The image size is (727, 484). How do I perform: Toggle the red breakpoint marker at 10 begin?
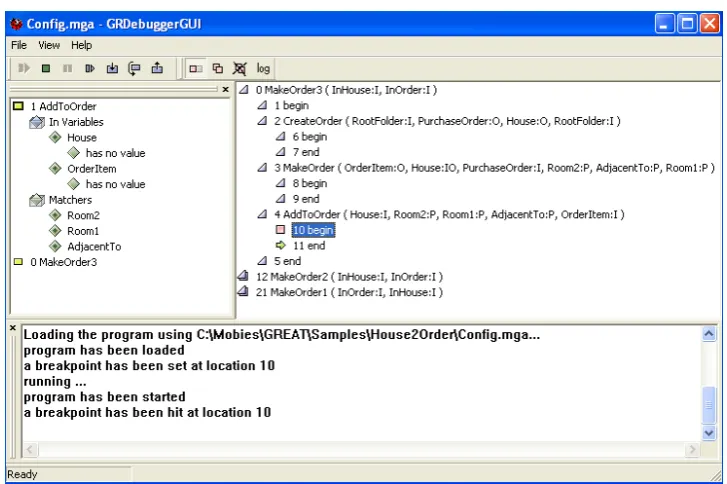coord(281,229)
